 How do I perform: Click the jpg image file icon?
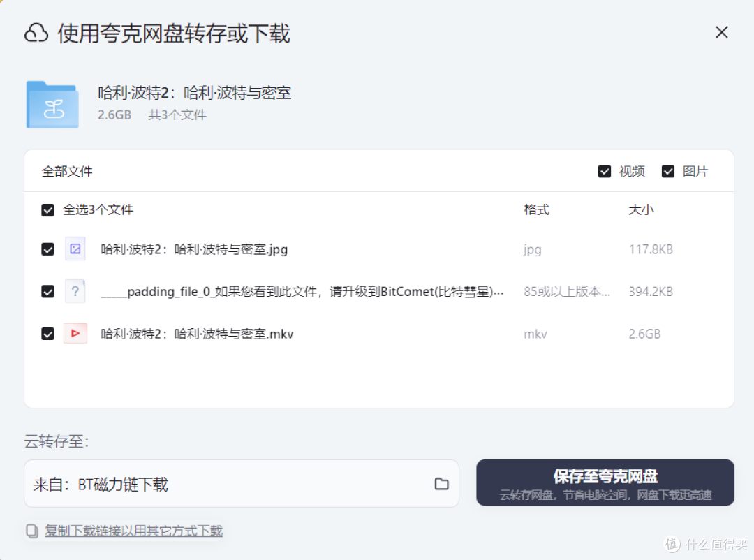click(75, 249)
